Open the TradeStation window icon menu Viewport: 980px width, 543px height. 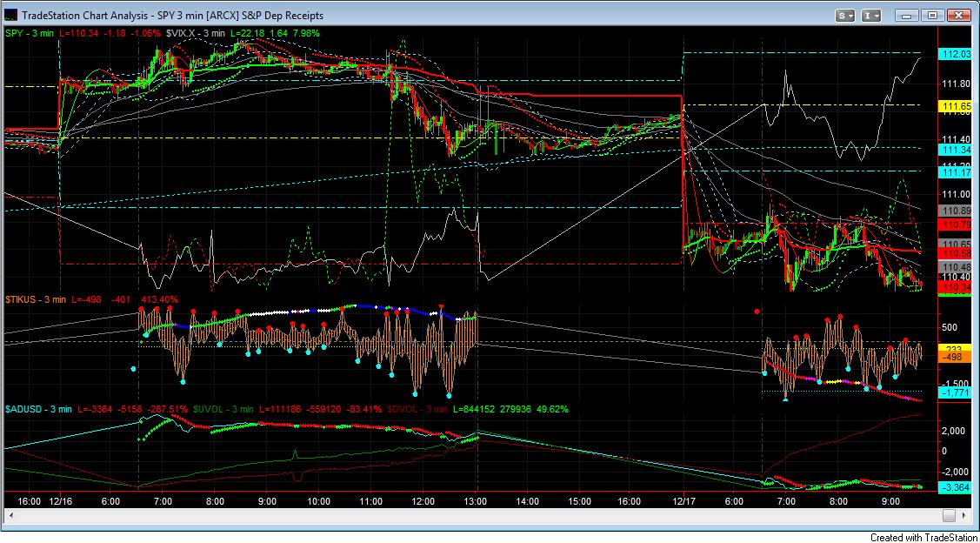11,15
